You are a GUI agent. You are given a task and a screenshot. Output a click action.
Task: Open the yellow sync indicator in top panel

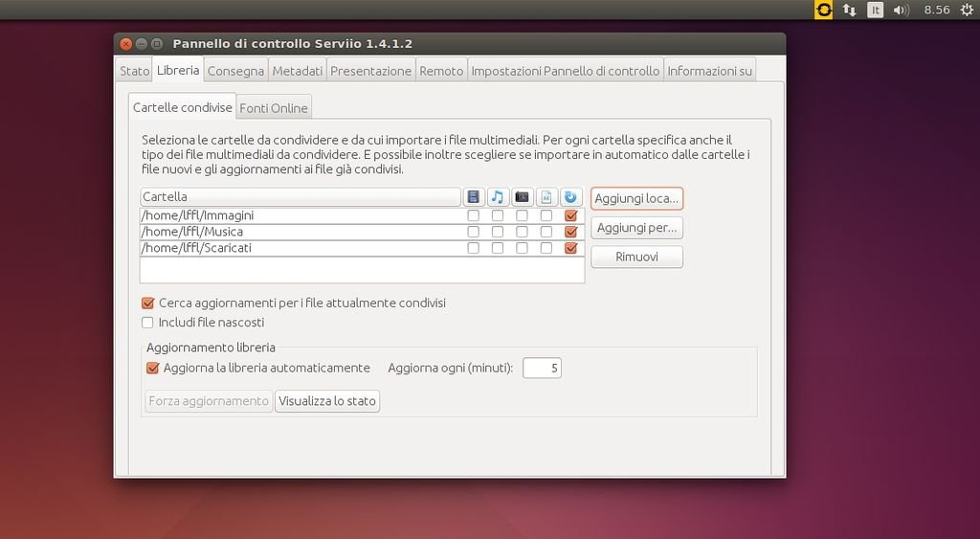coord(823,10)
